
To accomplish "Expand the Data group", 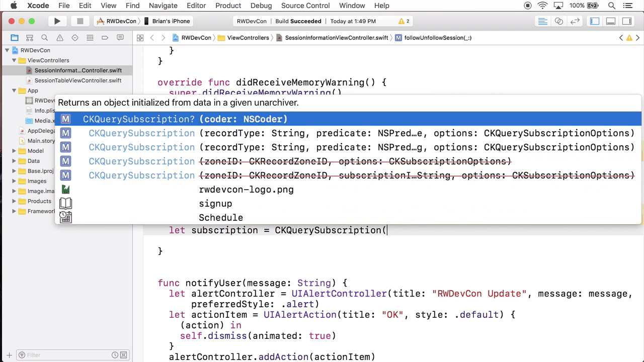I will [x=14, y=161].
